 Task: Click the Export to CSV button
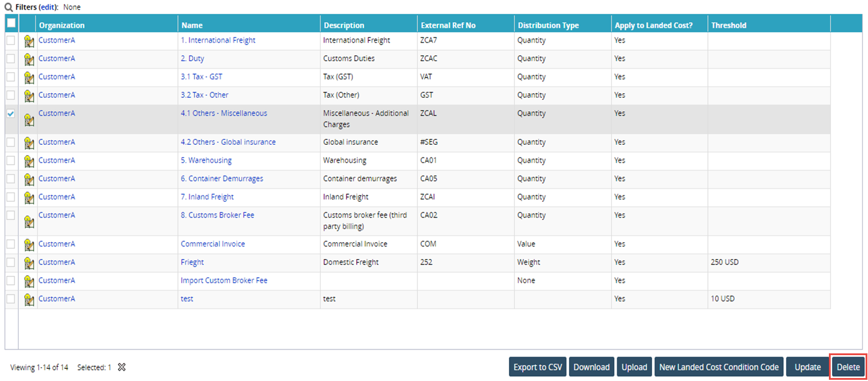538,367
